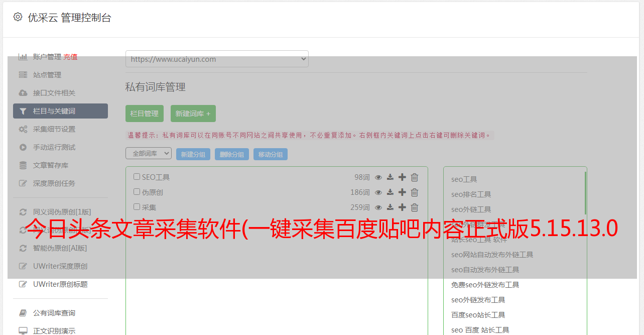Click the 私有词库管理 heading
Screen dimensions: 644x335
point(156,87)
